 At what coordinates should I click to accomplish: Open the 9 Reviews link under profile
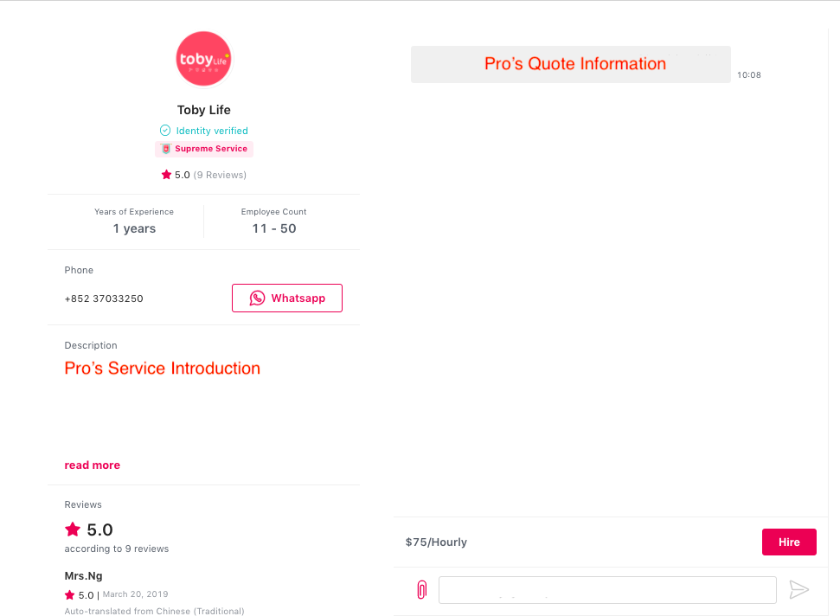point(220,175)
